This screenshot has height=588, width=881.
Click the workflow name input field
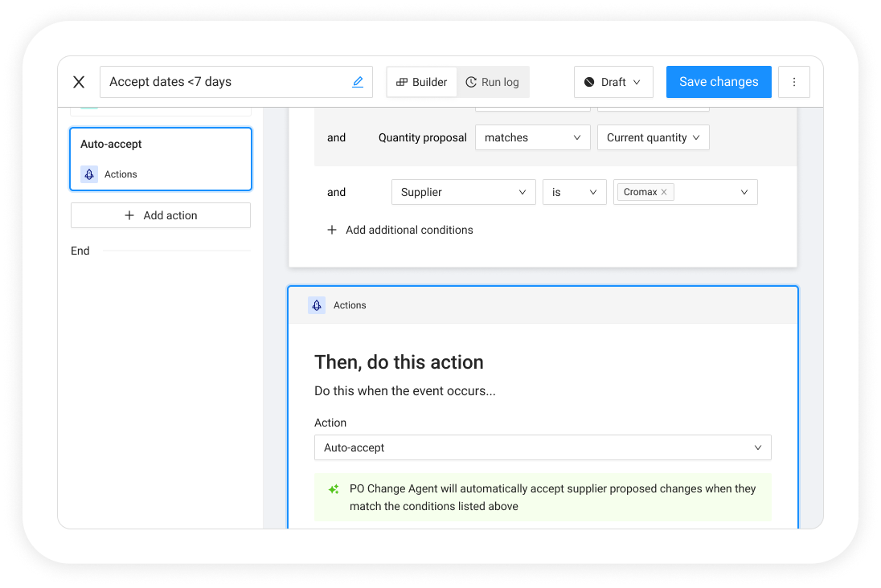click(x=225, y=82)
